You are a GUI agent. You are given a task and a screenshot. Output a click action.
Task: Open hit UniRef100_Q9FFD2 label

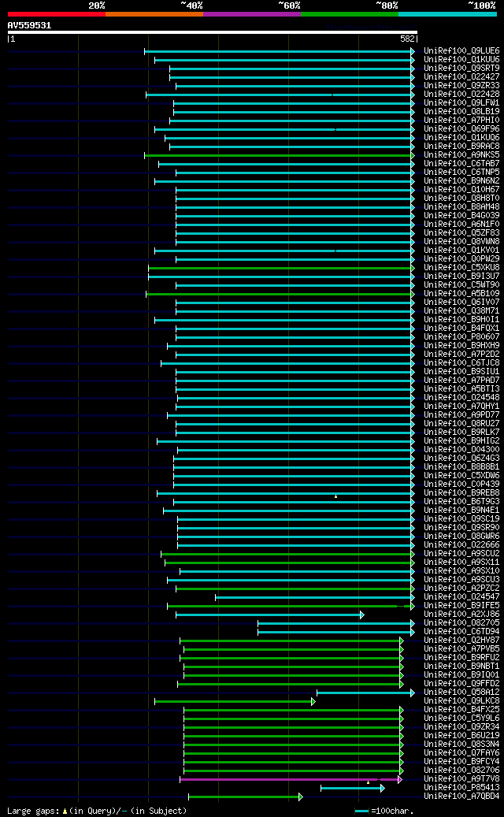pos(461,683)
